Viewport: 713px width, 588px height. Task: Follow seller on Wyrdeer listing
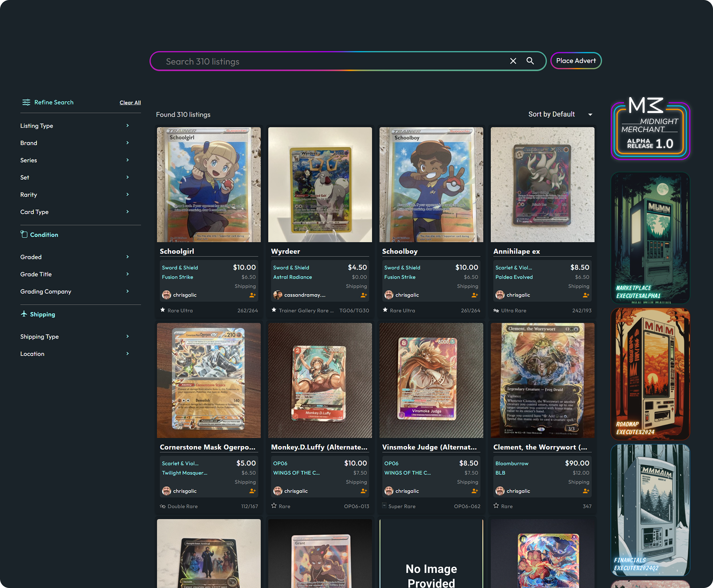pos(364,295)
